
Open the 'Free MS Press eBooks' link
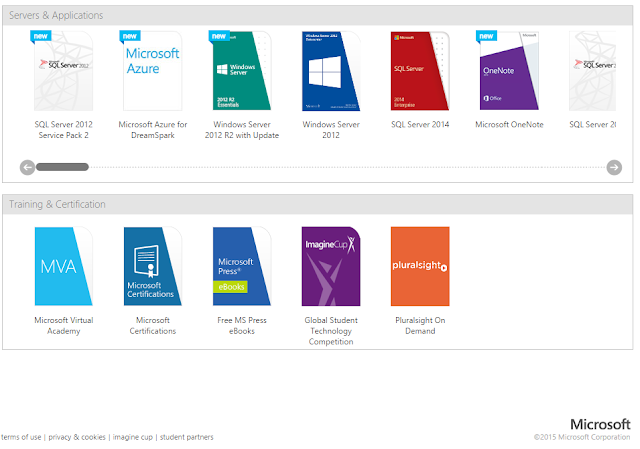tap(242, 325)
